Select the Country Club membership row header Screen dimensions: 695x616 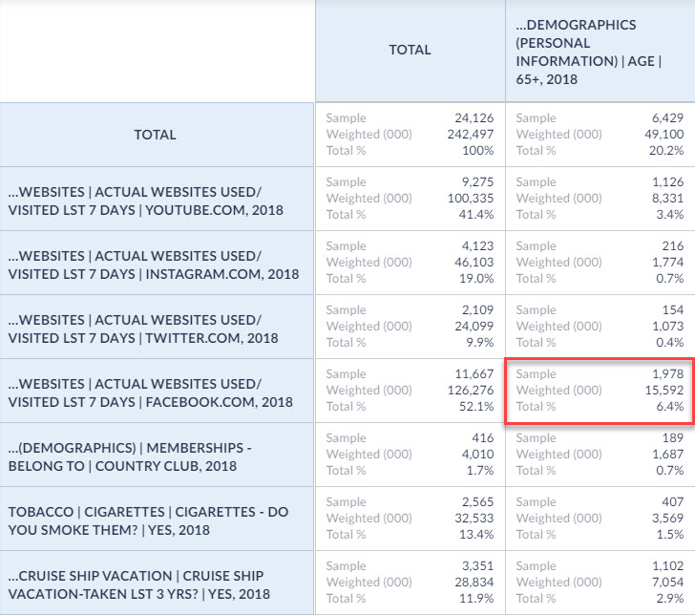[x=157, y=455]
